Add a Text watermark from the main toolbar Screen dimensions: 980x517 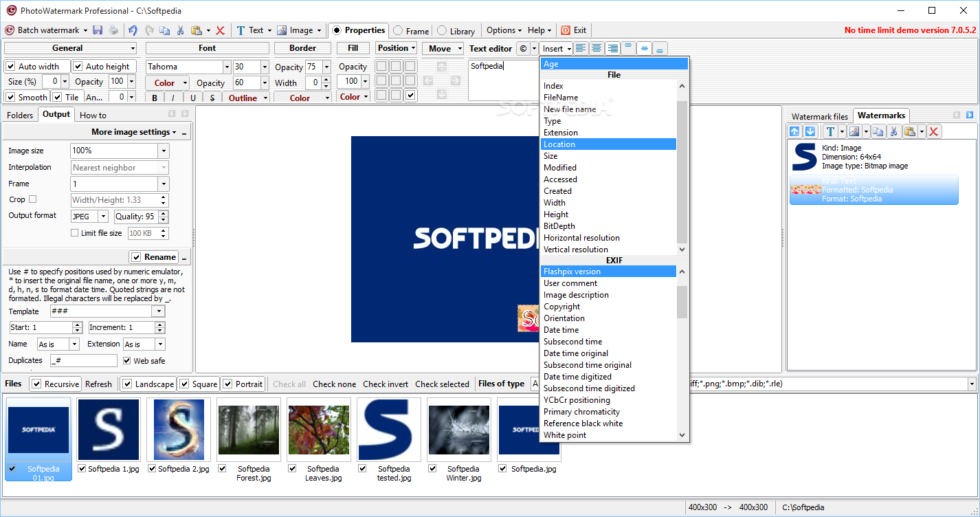pos(250,30)
